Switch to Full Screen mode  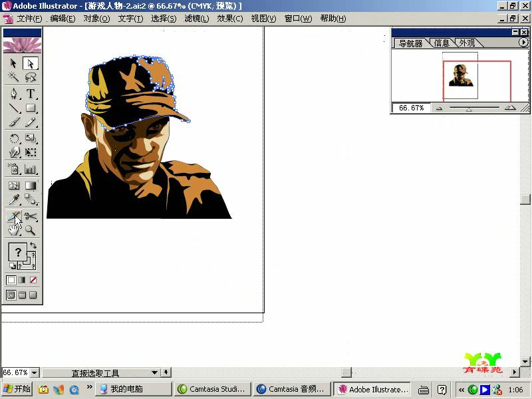point(33,295)
